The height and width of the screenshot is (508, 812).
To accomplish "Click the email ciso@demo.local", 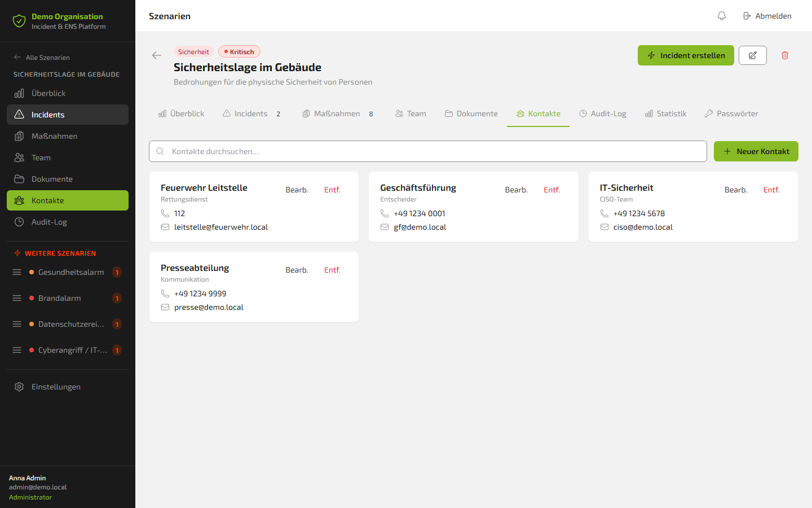I will tap(643, 227).
